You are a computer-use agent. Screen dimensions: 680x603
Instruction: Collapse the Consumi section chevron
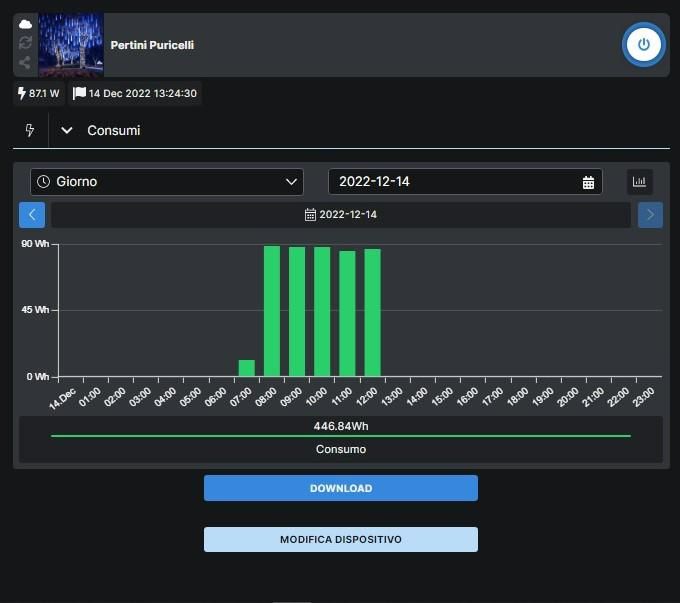click(66, 130)
